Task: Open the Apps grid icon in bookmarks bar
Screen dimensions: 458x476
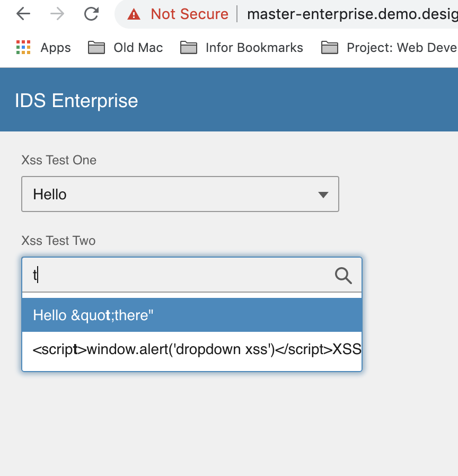Action: 23,47
